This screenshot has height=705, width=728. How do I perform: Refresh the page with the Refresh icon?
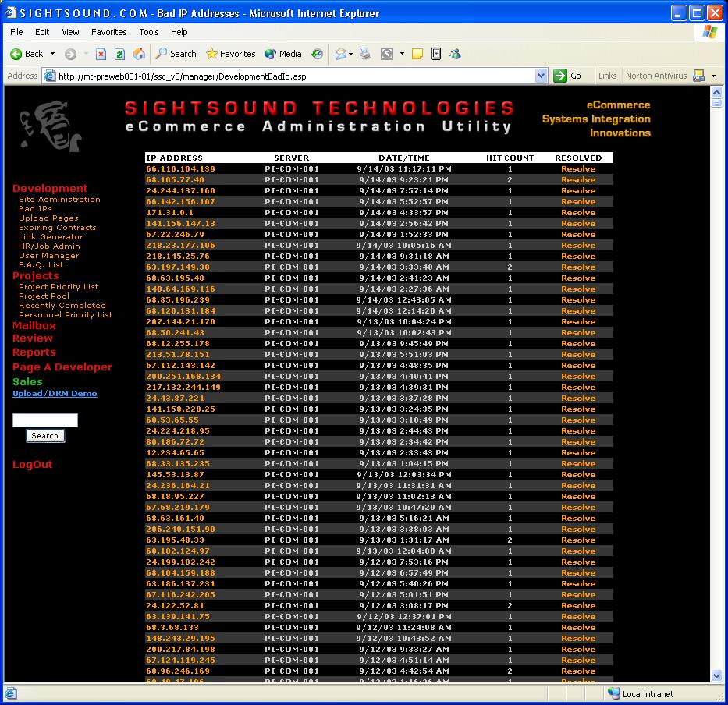tap(120, 55)
